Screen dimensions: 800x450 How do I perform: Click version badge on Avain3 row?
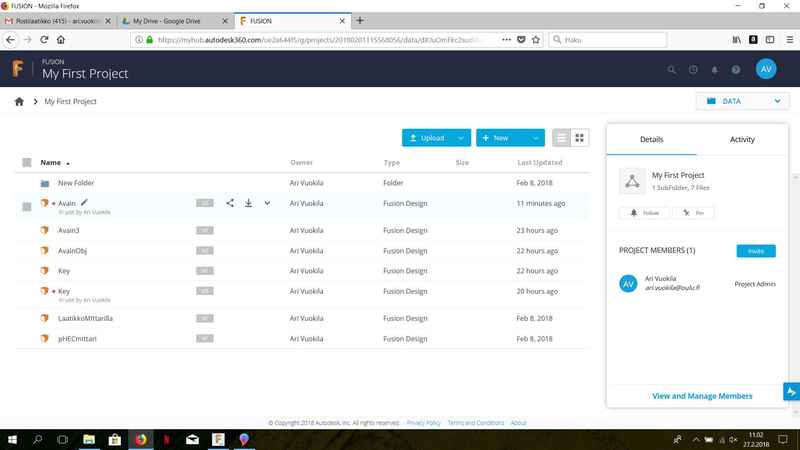pos(205,230)
